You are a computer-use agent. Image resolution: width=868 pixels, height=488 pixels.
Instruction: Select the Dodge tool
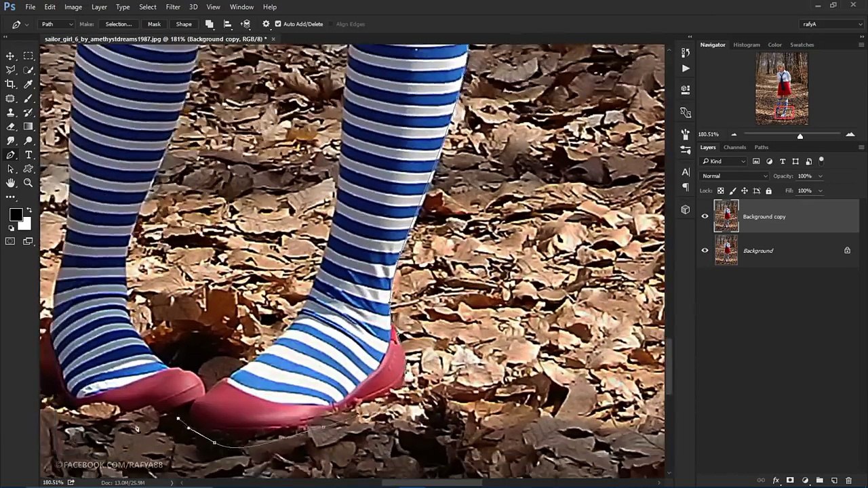(x=28, y=141)
